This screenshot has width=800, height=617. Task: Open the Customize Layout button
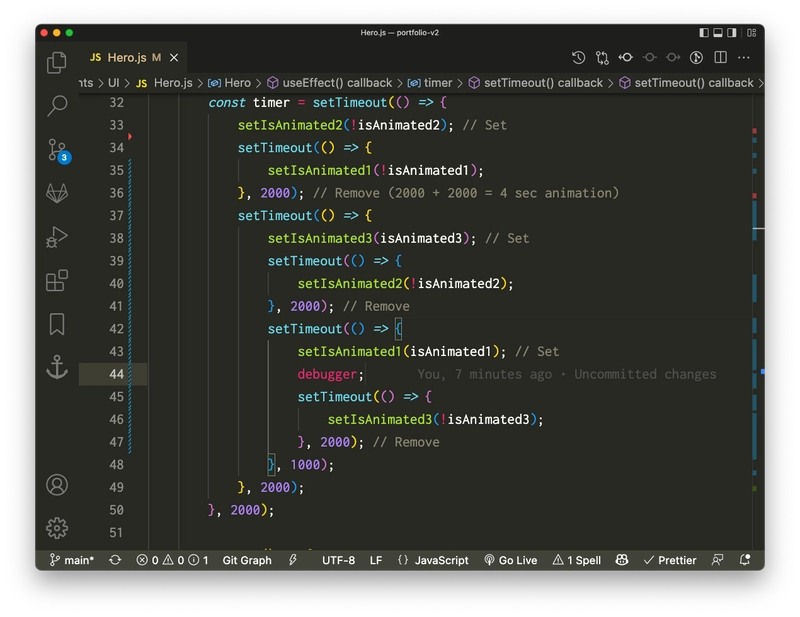[752, 33]
